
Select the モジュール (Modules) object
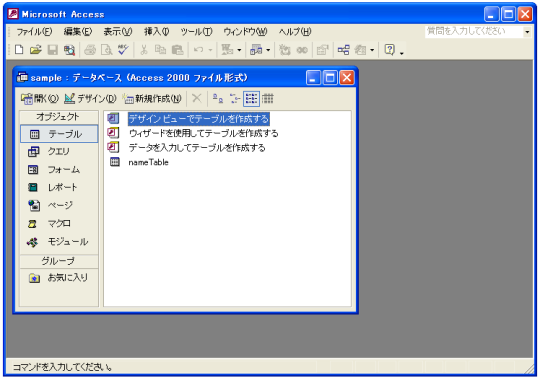(x=58, y=242)
